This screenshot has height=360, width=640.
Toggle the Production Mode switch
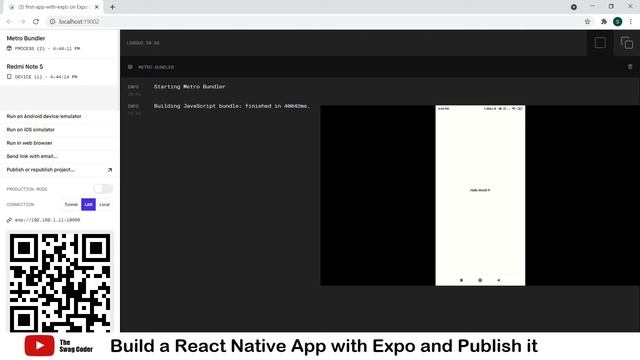[103, 189]
